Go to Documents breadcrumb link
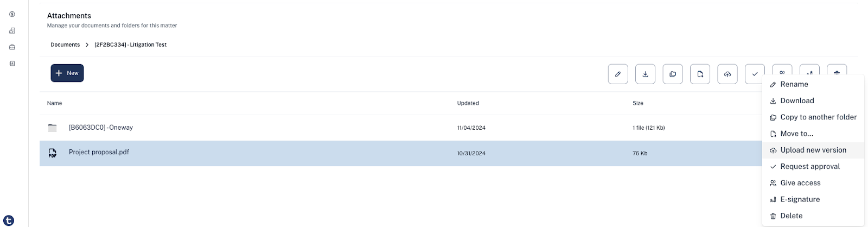Viewport: 868px width, 227px height. tap(65, 45)
